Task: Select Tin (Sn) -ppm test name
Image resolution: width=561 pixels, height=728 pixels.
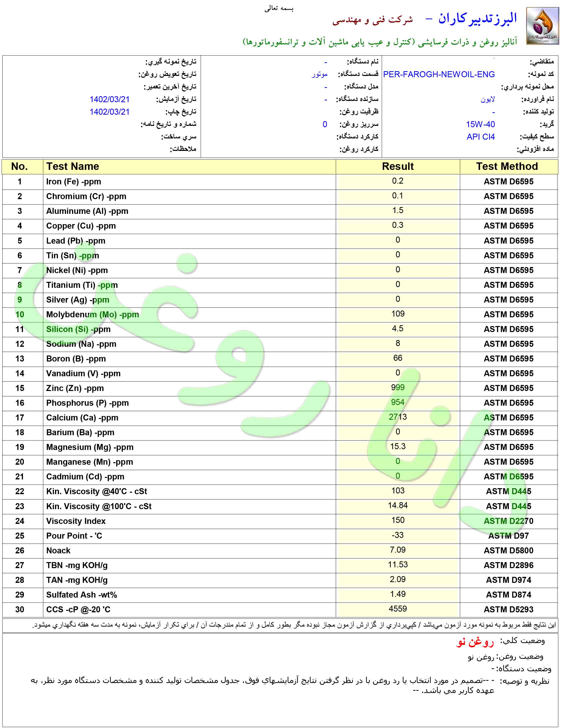Action: 73,255
